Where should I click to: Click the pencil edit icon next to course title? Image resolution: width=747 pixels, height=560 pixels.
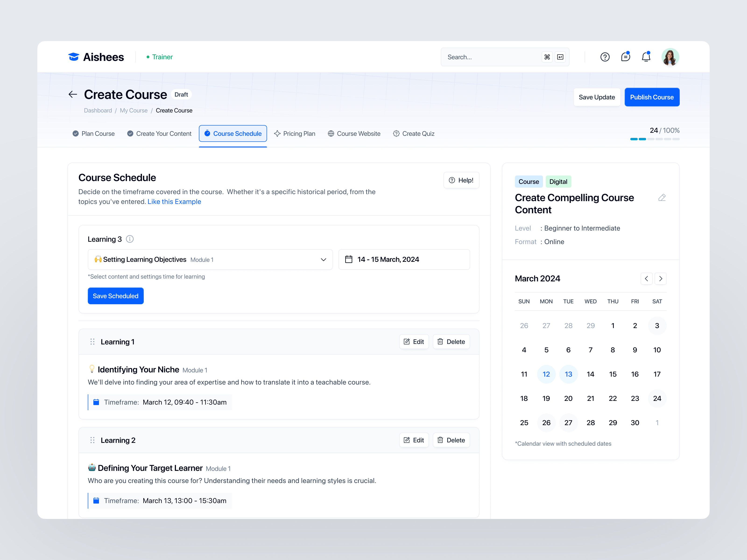point(662,197)
